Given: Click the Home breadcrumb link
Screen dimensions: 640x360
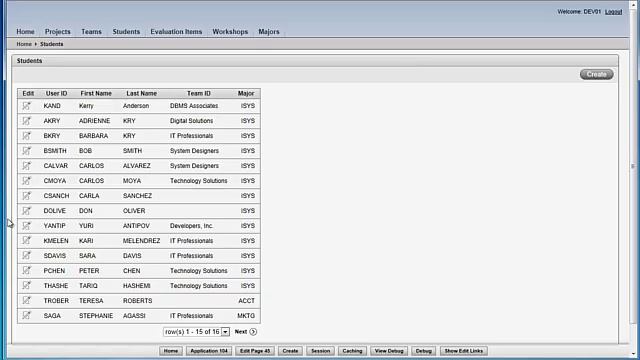Looking at the screenshot, I should (x=24, y=44).
